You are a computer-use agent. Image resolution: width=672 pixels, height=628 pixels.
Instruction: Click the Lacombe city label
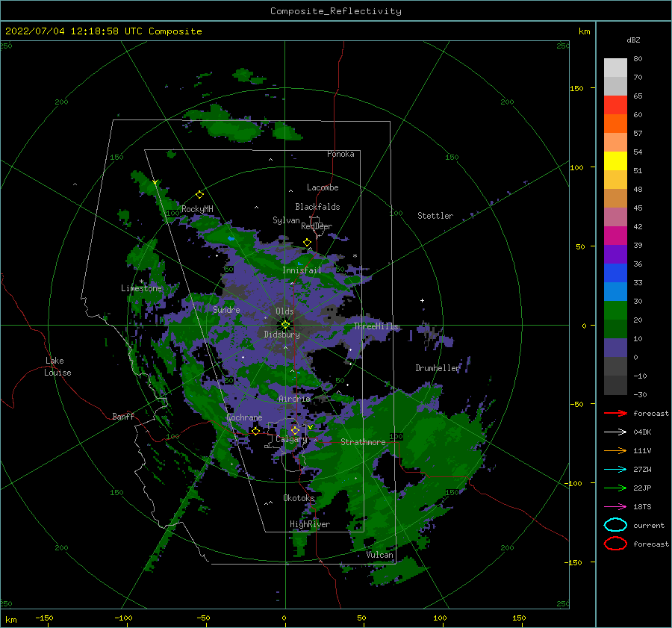click(323, 187)
